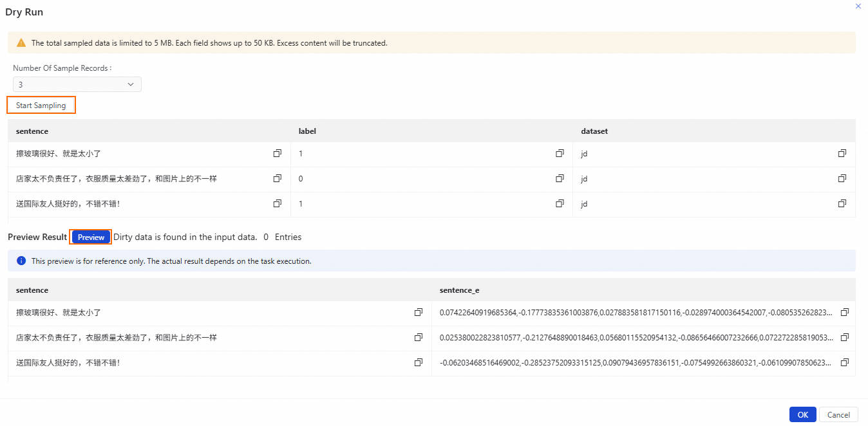This screenshot has height=426, width=868.
Task: Close the Dry Run dialog
Action: tap(858, 6)
